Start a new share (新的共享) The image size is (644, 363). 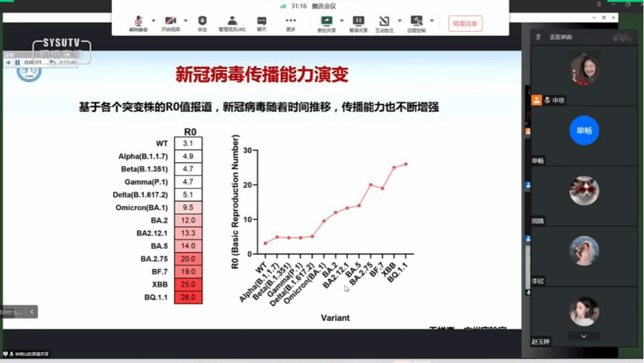point(326,23)
